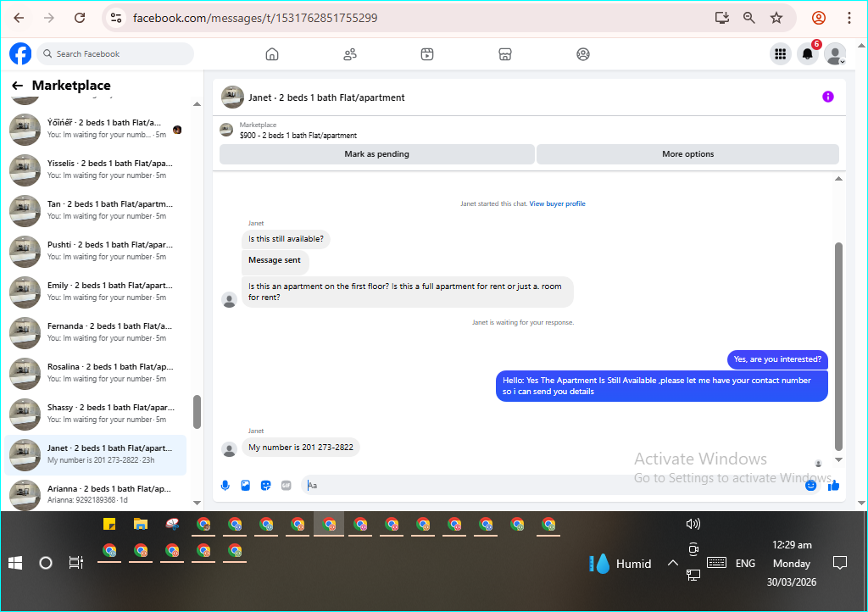The width and height of the screenshot is (868, 612).
Task: Click the conversation list scrollbar thumb
Action: (197, 412)
